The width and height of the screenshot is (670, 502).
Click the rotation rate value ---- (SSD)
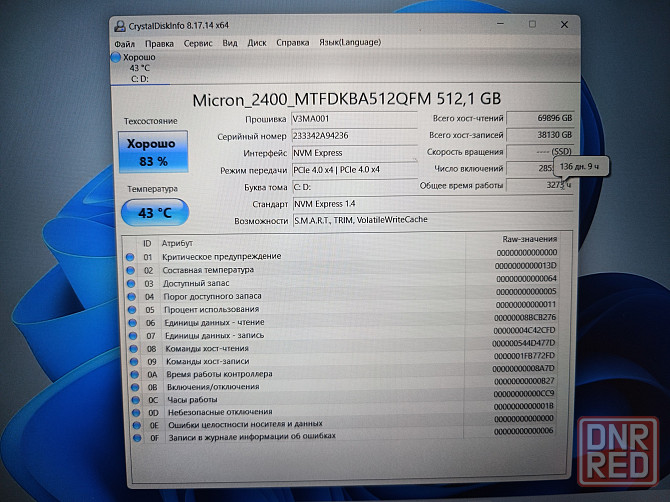pyautogui.click(x=540, y=152)
